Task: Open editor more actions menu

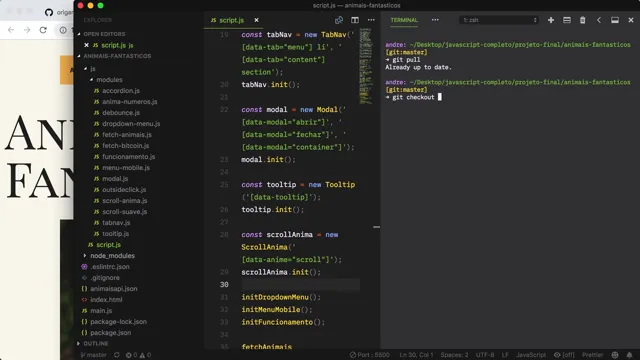Action: [x=371, y=20]
